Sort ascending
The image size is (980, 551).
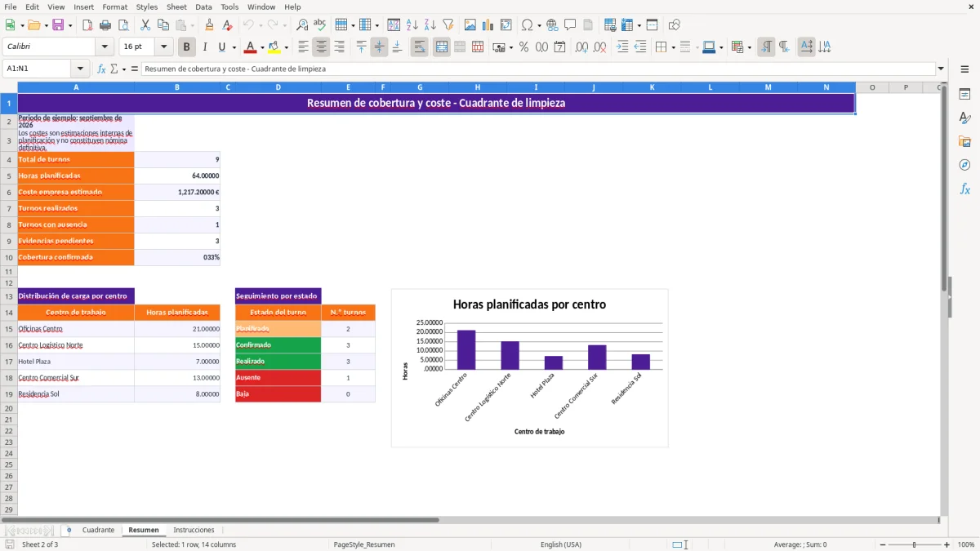pyautogui.click(x=412, y=25)
